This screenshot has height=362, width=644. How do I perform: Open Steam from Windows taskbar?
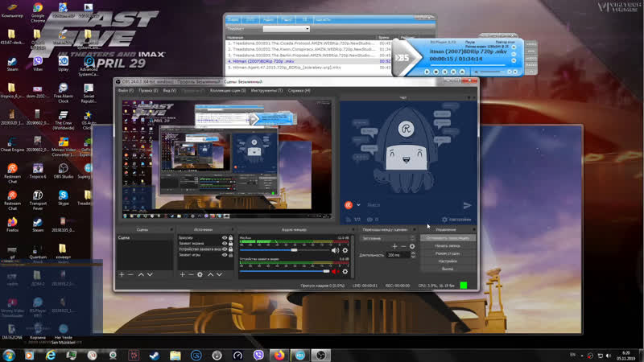pyautogui.click(x=155, y=355)
